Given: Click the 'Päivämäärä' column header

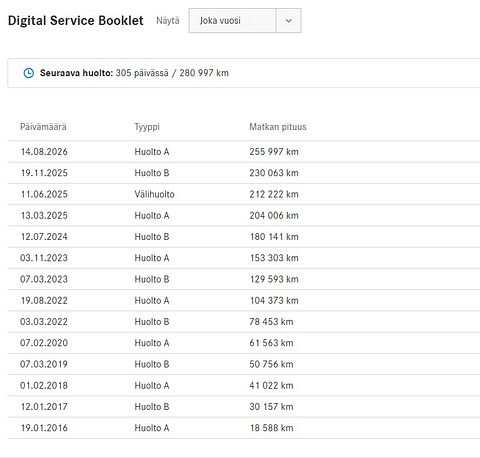Looking at the screenshot, I should tap(43, 127).
